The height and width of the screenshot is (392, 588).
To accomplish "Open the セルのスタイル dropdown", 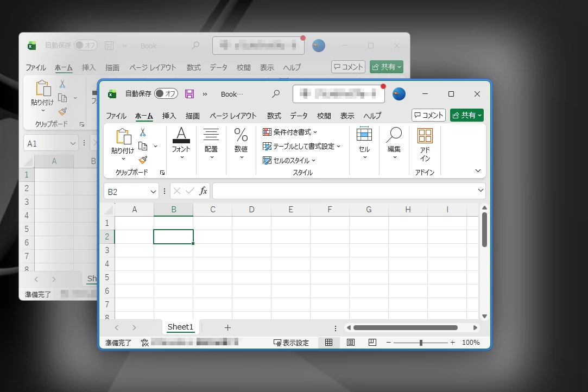I will tap(289, 161).
